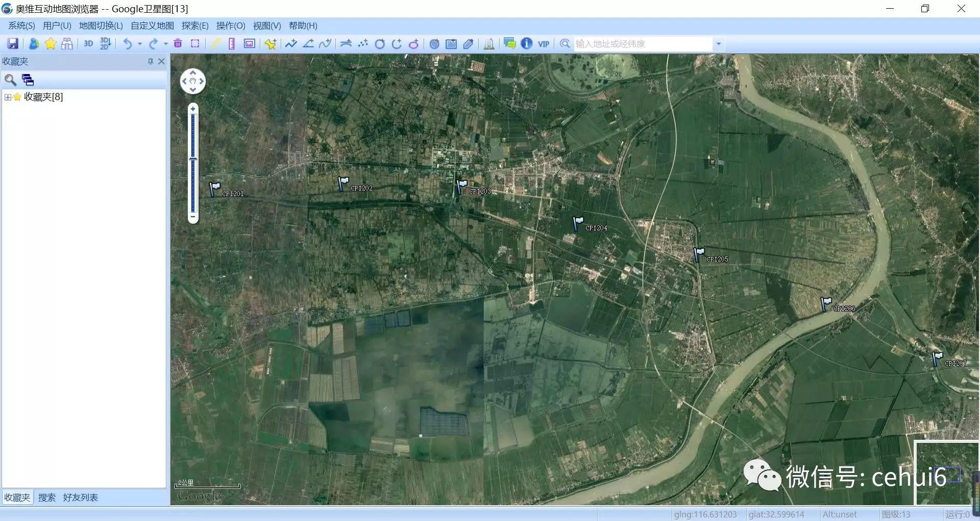This screenshot has width=980, height=521.
Task: Click the save floppy disk icon
Action: [x=13, y=44]
